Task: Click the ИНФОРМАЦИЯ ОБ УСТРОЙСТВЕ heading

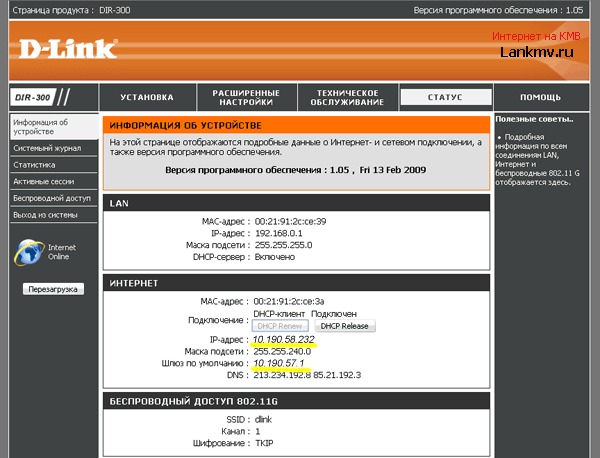Action: click(x=186, y=126)
